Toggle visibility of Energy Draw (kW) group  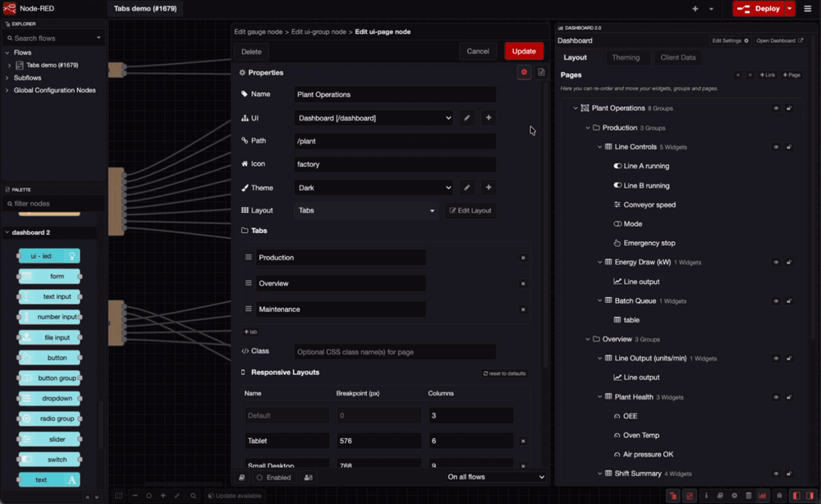point(776,262)
